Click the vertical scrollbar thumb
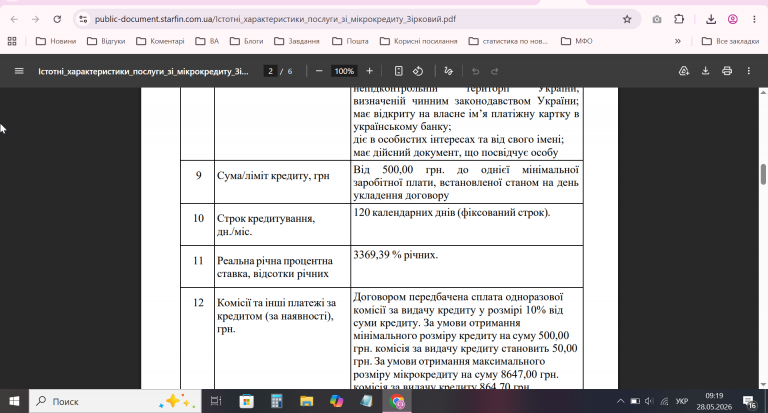The height and width of the screenshot is (413, 768). 763,174
